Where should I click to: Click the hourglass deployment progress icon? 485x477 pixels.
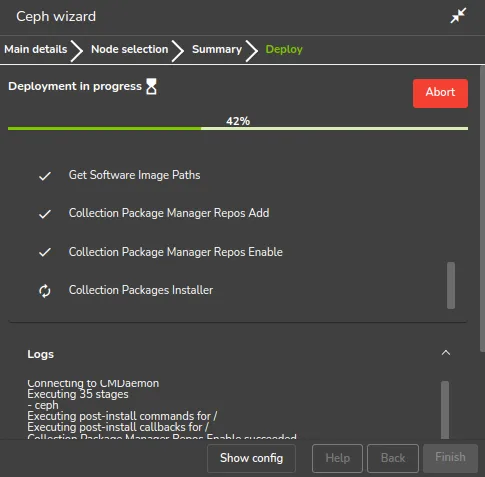point(151,87)
